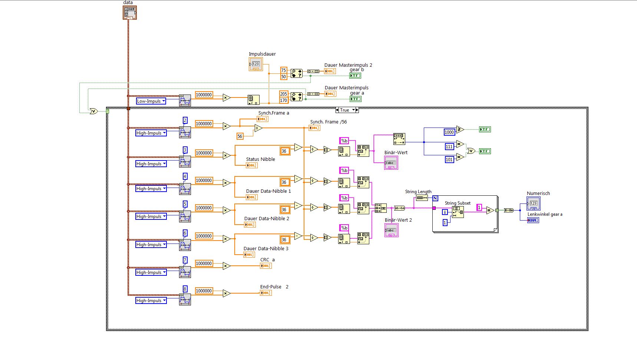
Task: Click the numeric constant 56
Action: [240, 136]
